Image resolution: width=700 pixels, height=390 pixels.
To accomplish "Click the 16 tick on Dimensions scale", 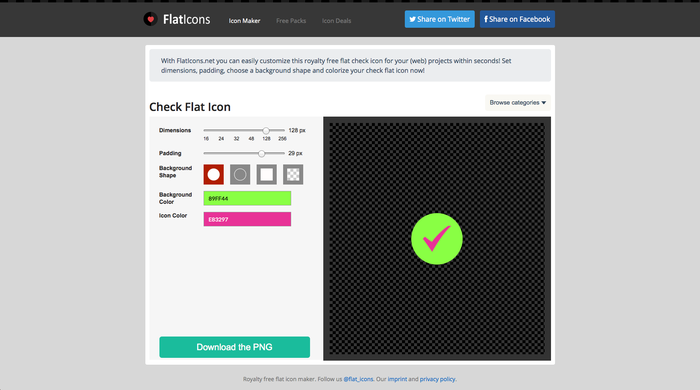I will tap(206, 139).
